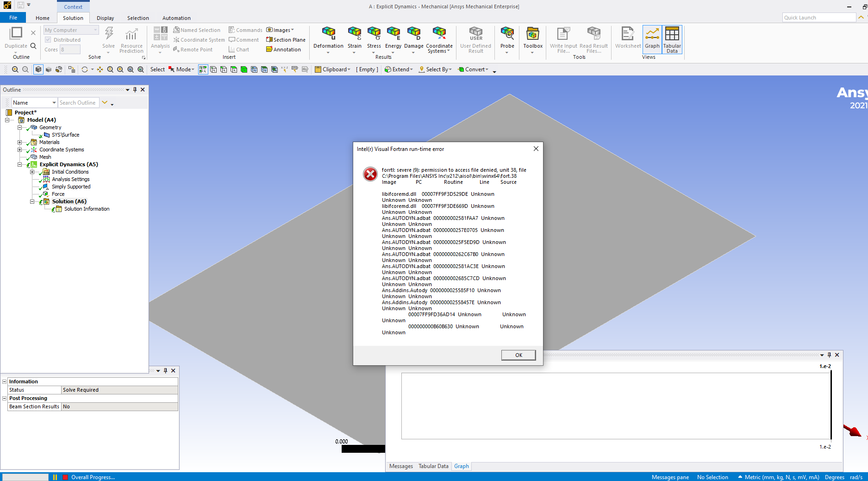
Task: Click OK in the Fortran error dialog
Action: click(518, 355)
